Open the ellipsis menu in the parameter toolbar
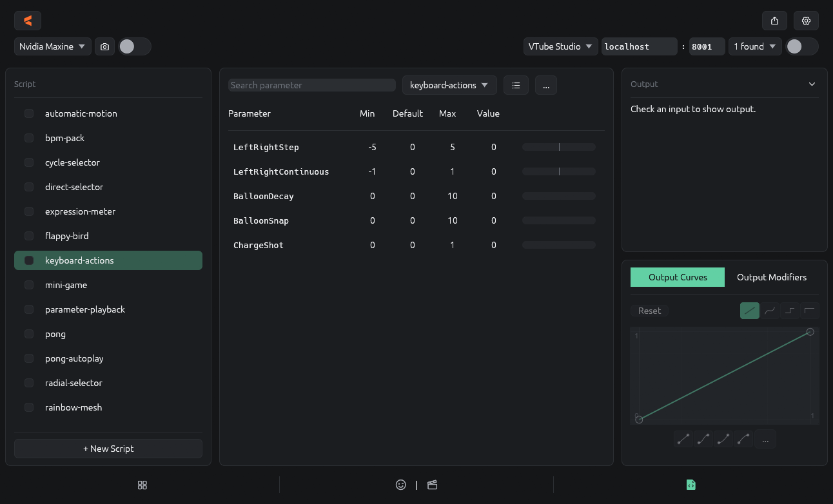 point(546,85)
